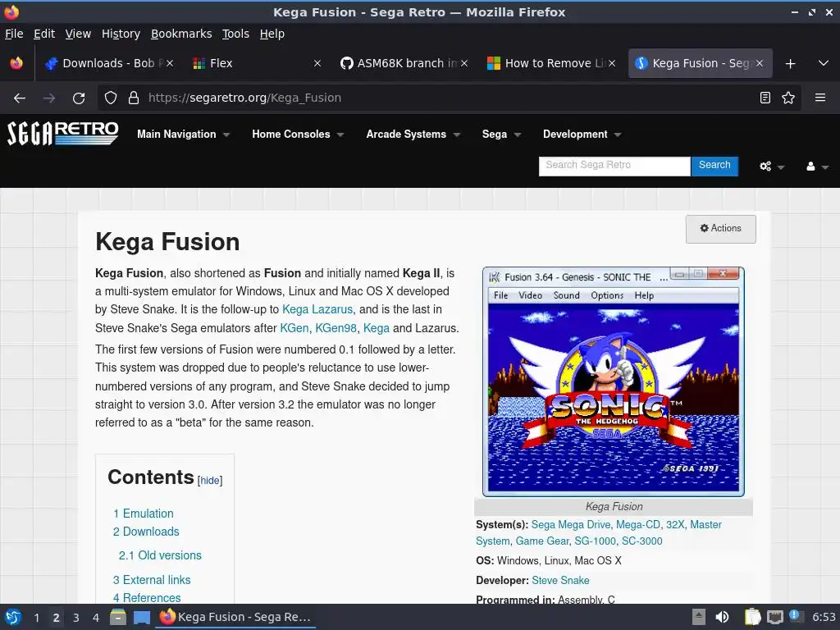Switch to workspace 1
The width and height of the screenshot is (840, 630).
click(x=36, y=618)
